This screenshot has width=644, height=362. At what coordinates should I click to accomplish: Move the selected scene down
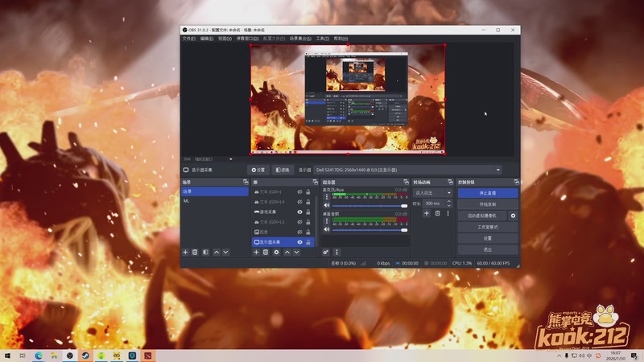pyautogui.click(x=225, y=252)
